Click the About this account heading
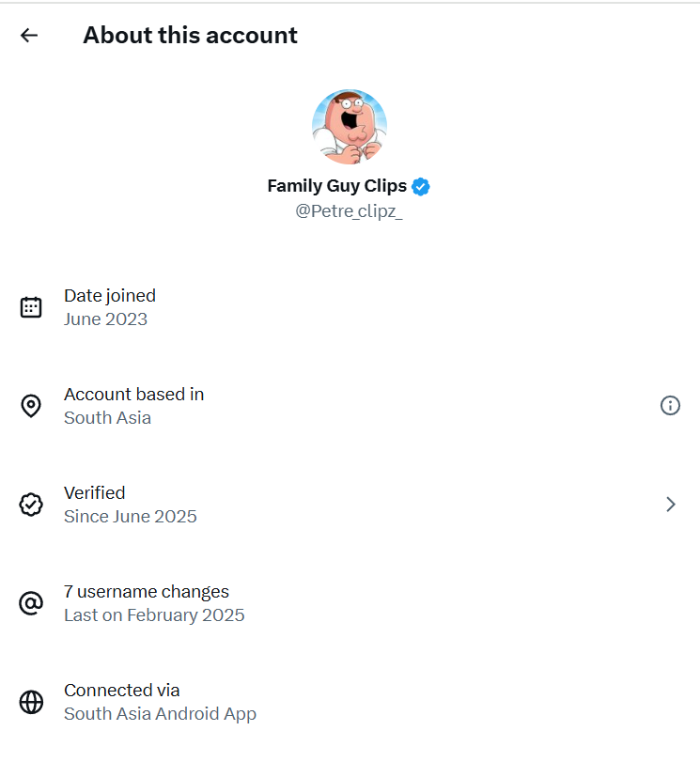 (190, 36)
